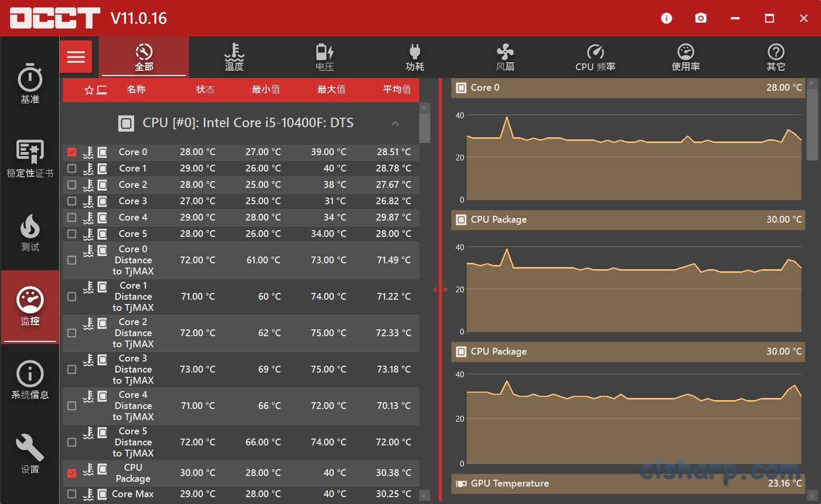Click the down arrow on the sensor list scrollbar

(x=423, y=495)
